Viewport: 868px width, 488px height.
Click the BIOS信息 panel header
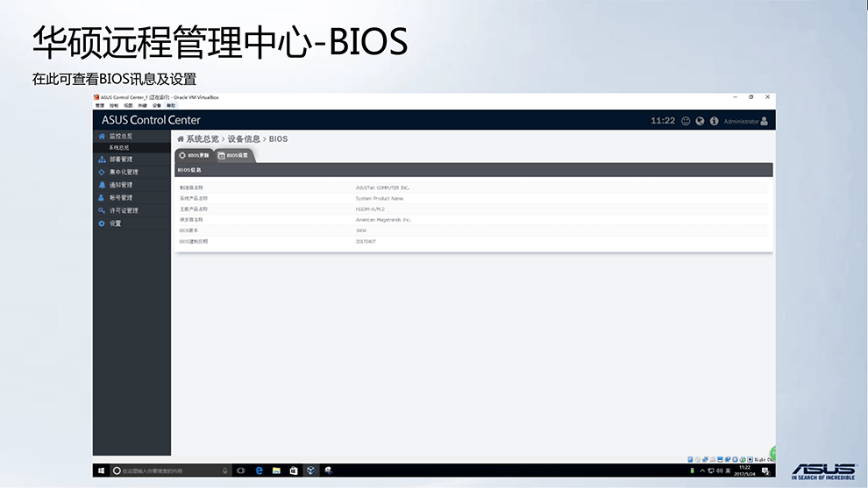(473, 170)
